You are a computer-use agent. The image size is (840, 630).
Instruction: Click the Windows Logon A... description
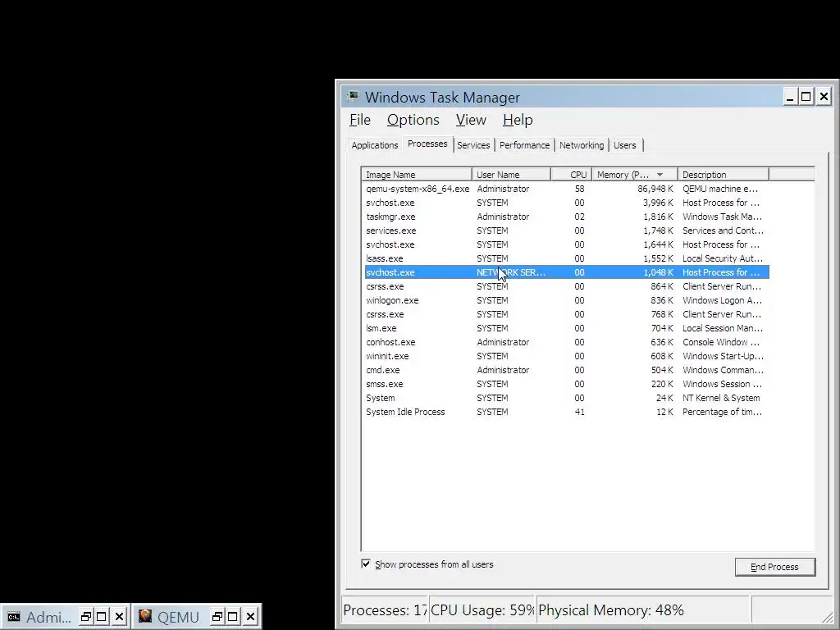coord(722,300)
